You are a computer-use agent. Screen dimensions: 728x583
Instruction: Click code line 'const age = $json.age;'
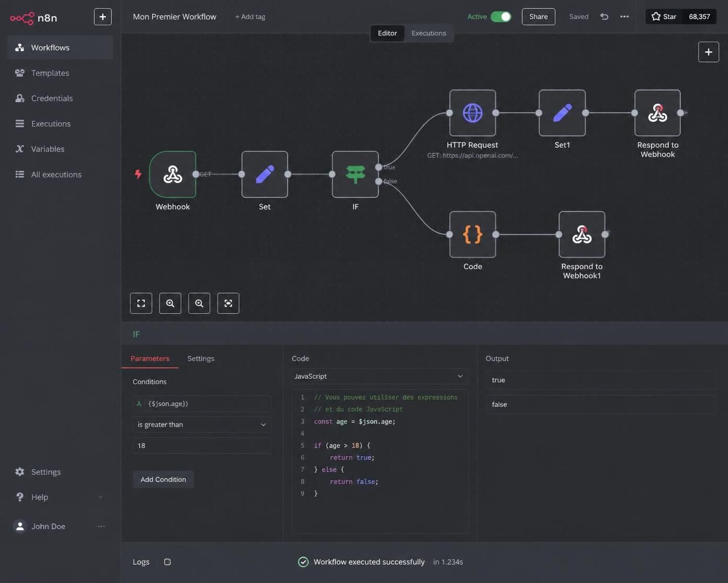pyautogui.click(x=355, y=421)
